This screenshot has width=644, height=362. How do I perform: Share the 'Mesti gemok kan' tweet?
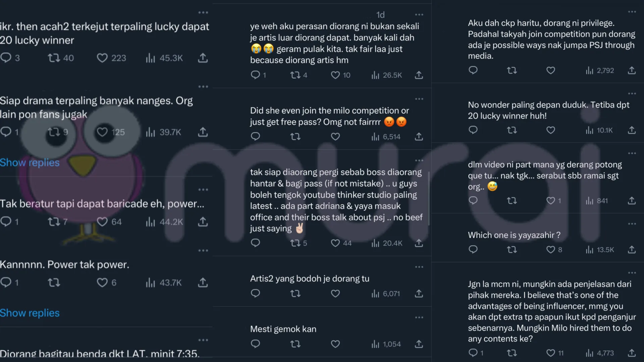coord(419,344)
